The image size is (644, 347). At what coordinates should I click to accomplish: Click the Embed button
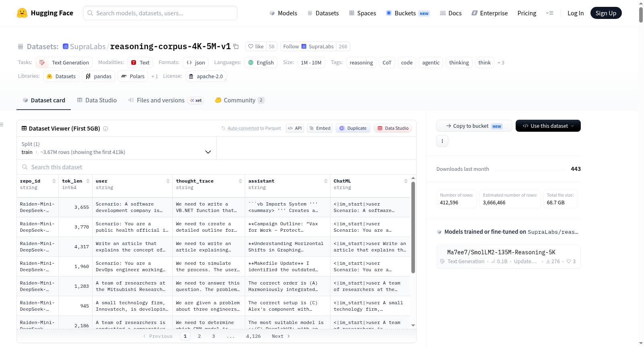(x=320, y=128)
